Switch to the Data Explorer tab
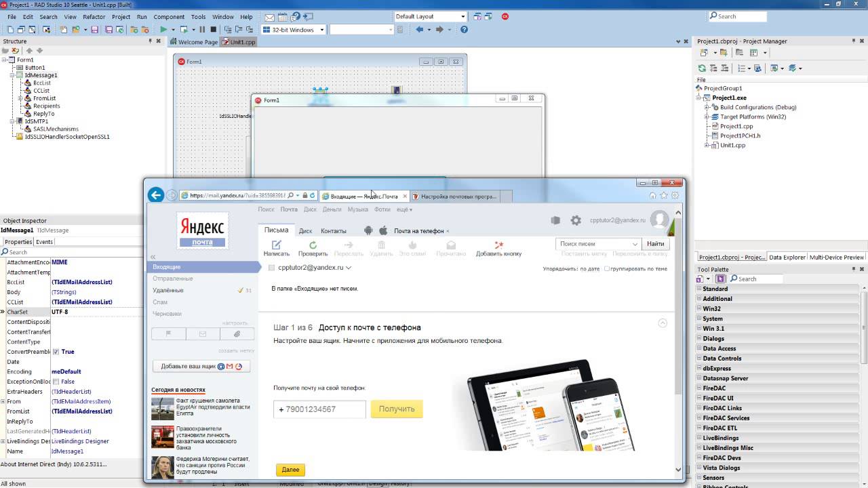 click(787, 258)
